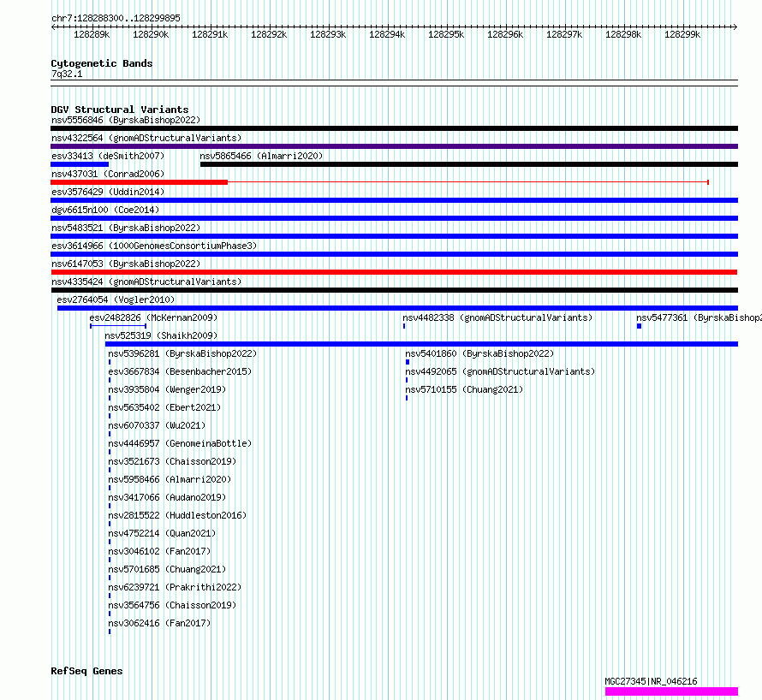Select nsv4482338 gnomAD variant label
The height and width of the screenshot is (700, 762).
pos(497,317)
